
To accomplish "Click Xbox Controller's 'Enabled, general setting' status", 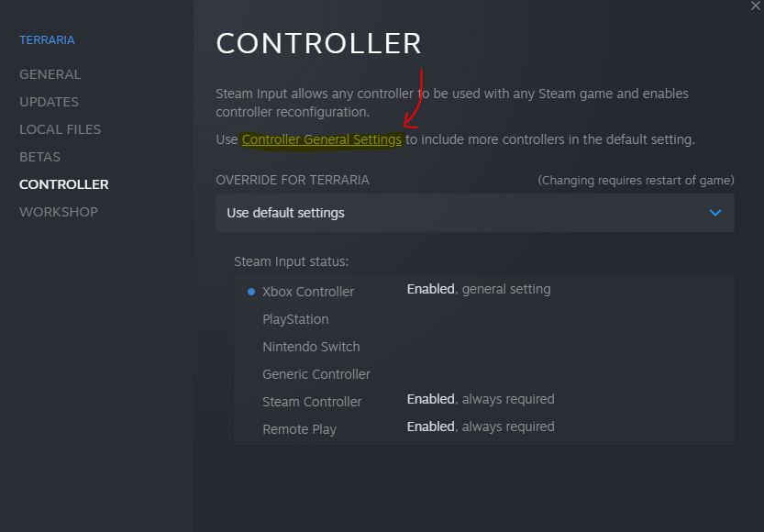I will [479, 289].
